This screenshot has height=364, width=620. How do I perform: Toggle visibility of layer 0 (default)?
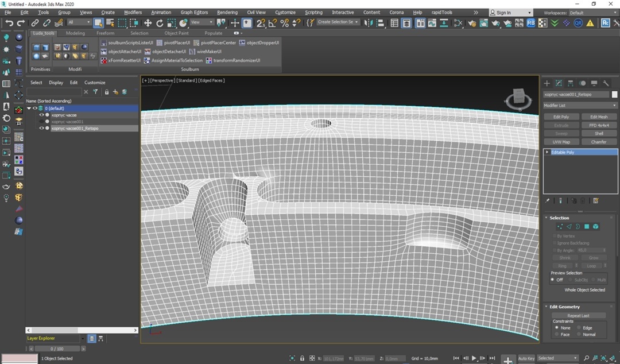point(35,108)
